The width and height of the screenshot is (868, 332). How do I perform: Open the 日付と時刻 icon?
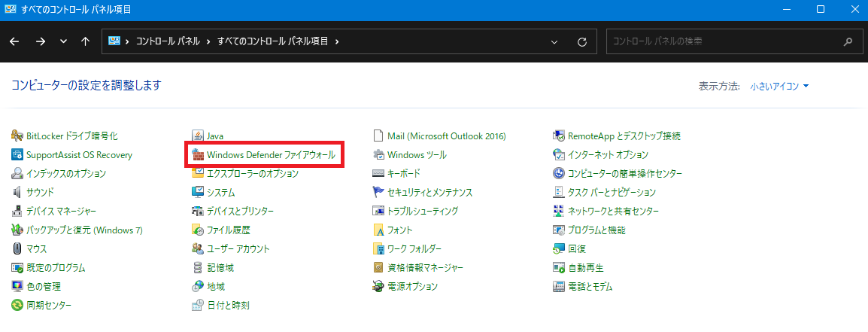(197, 306)
